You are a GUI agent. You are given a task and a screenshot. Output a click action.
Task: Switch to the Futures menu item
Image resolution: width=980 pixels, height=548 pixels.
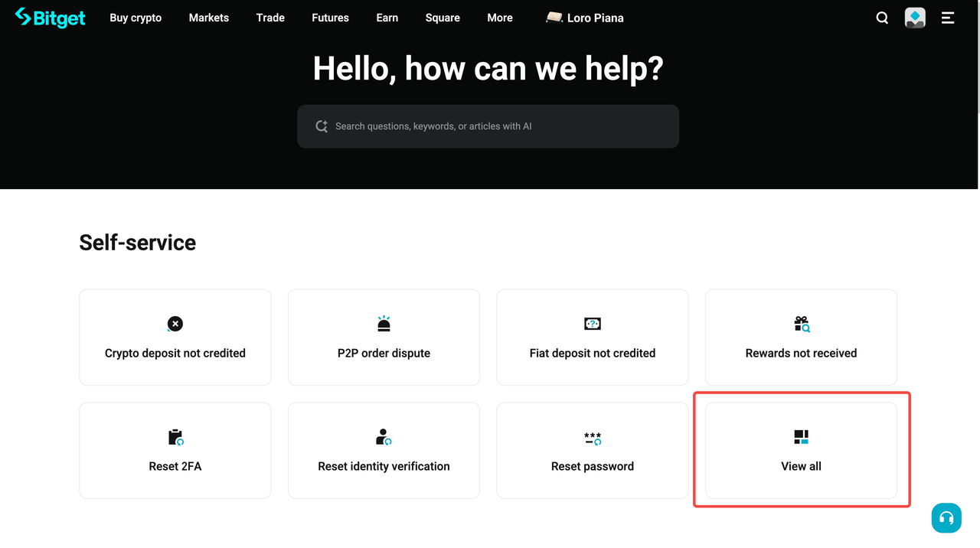tap(330, 18)
